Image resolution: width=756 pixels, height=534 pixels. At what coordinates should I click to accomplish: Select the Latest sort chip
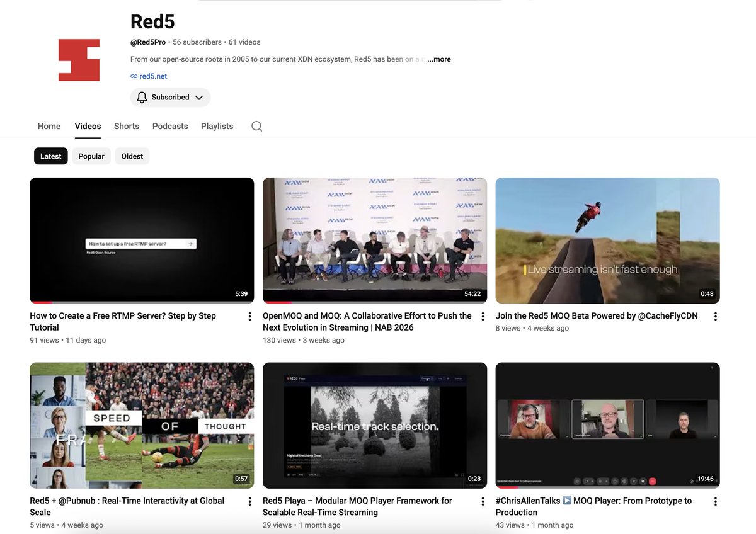[51, 156]
